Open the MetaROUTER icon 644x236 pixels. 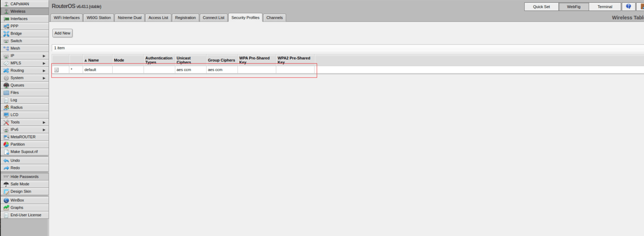6,137
